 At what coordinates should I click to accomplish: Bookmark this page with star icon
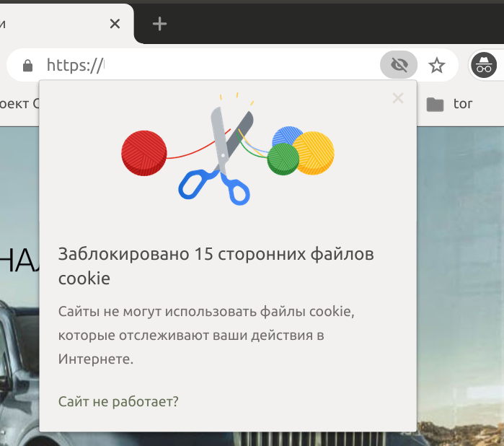[437, 66]
